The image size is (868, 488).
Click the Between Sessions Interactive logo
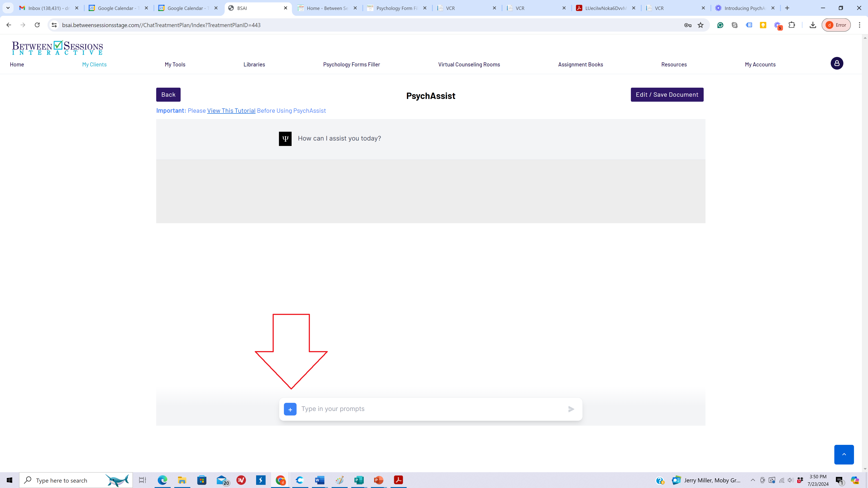click(57, 47)
